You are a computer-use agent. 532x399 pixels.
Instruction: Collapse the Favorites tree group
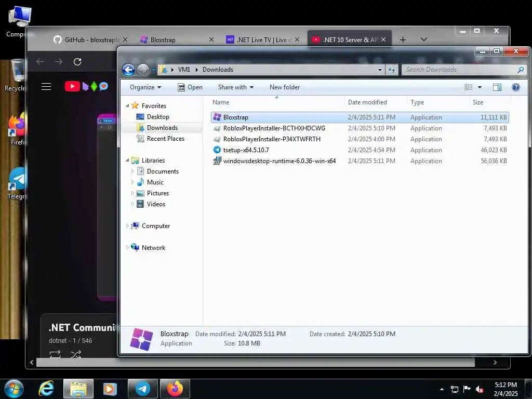(128, 106)
